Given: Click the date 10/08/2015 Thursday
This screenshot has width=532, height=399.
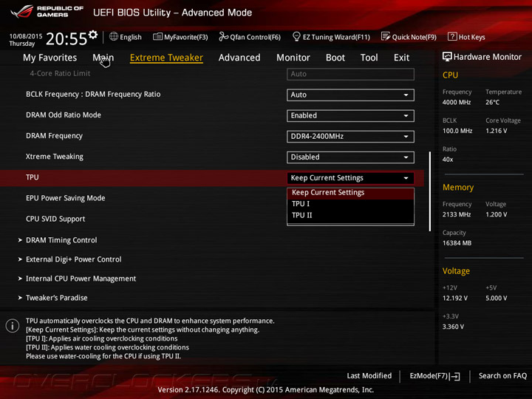Looking at the screenshot, I should click(x=26, y=40).
